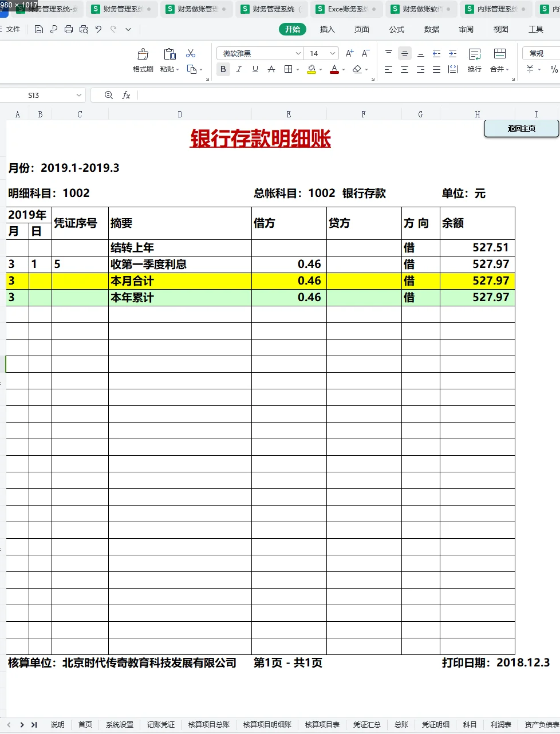
Task: Click the 剪切 scissors cut icon
Action: pyautogui.click(x=191, y=53)
